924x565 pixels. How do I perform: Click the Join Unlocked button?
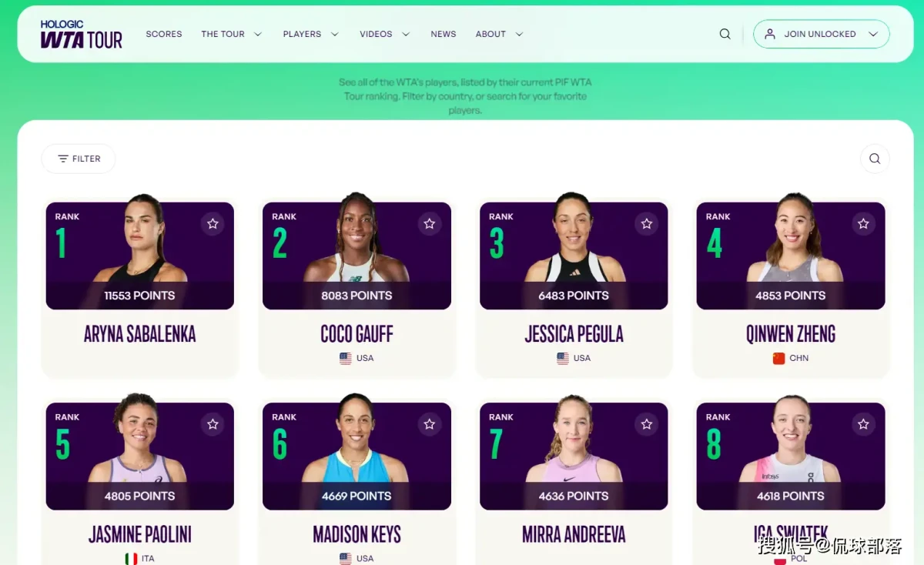tap(821, 34)
